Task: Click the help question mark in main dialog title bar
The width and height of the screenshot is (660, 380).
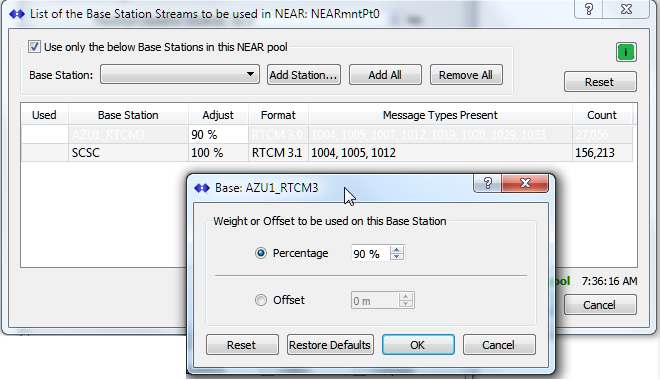Action: coord(589,9)
